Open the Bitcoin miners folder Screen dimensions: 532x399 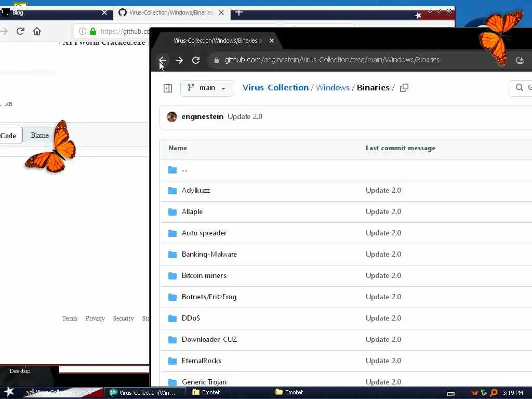click(204, 275)
